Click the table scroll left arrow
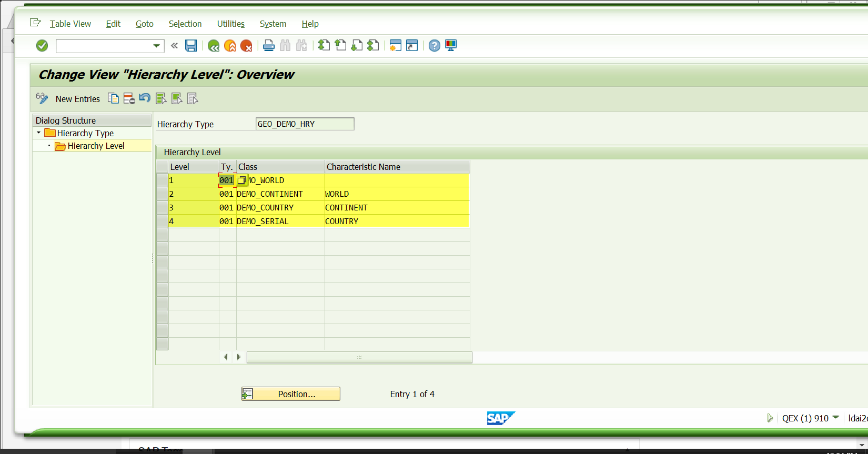 click(226, 357)
